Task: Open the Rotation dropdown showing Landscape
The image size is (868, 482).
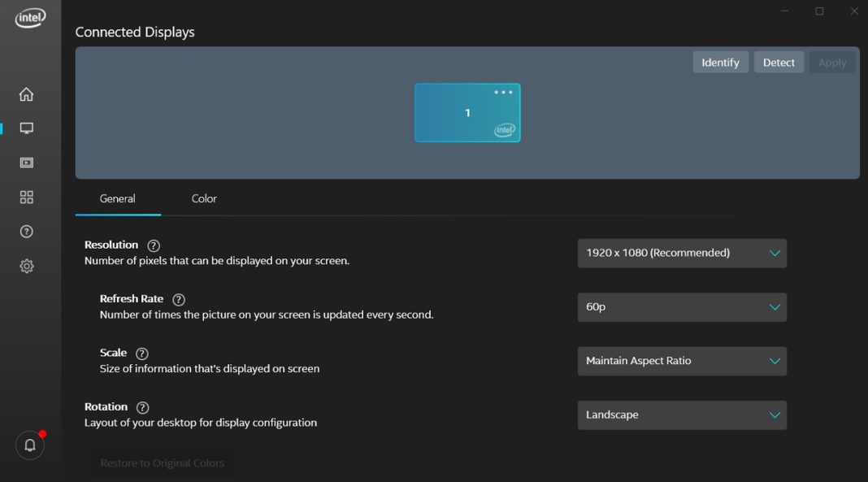Action: [682, 415]
